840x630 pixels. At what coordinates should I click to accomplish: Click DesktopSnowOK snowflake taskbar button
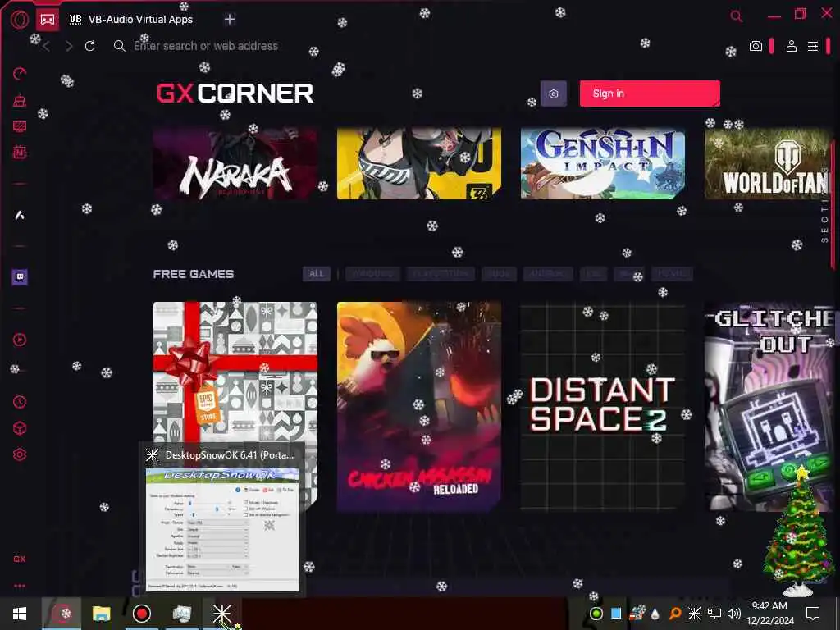click(x=221, y=614)
